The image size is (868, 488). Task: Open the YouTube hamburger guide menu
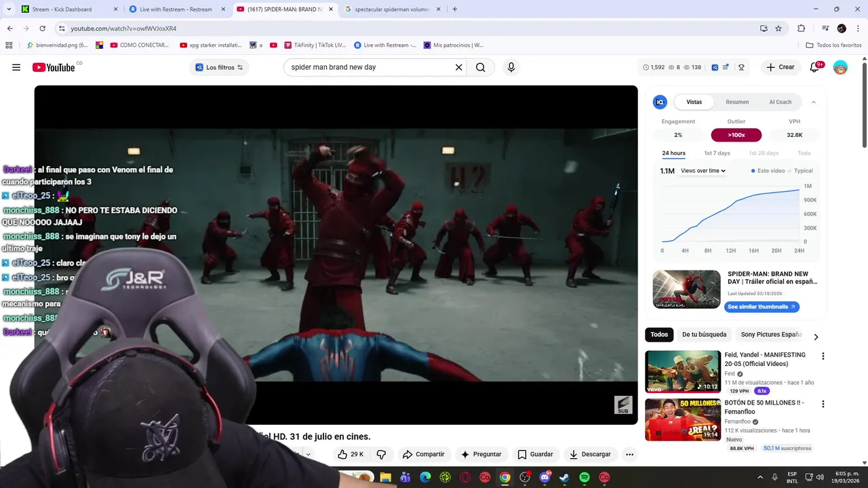coord(16,67)
